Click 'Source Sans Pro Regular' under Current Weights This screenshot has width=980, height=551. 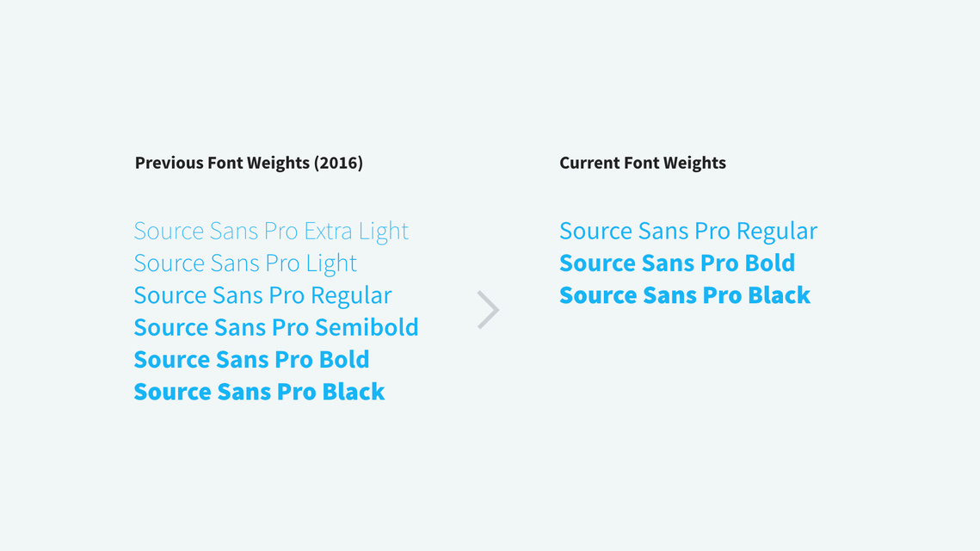(x=688, y=232)
